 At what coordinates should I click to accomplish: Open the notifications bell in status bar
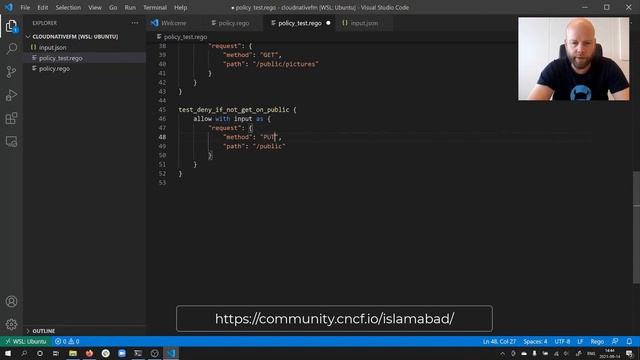[x=629, y=341]
